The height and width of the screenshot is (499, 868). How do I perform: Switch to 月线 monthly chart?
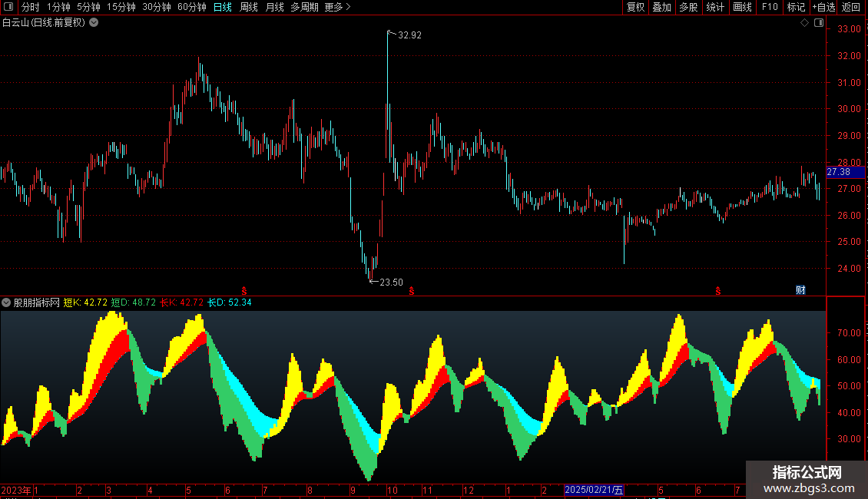point(274,7)
